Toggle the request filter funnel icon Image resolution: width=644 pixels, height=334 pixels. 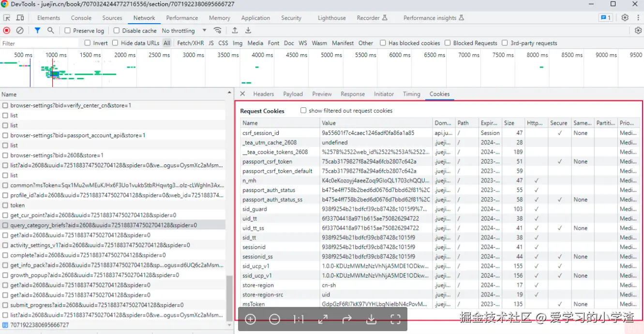(x=37, y=30)
